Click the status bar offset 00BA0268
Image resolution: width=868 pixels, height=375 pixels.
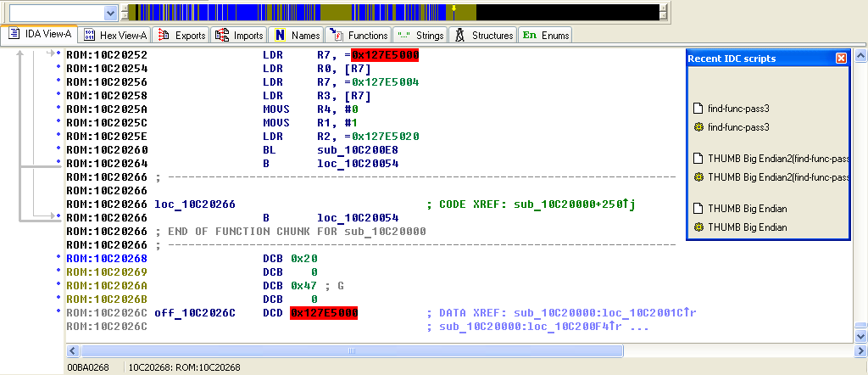point(88,367)
